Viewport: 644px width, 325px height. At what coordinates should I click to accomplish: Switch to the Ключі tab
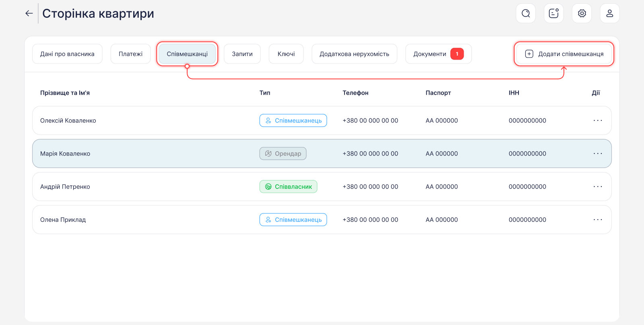pos(286,54)
